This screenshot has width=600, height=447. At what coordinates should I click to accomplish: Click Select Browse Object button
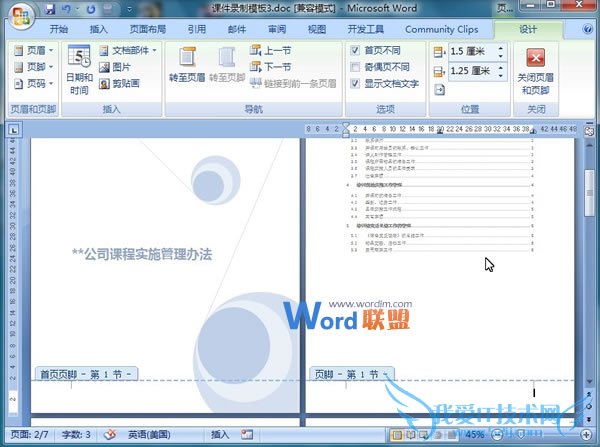(x=589, y=407)
